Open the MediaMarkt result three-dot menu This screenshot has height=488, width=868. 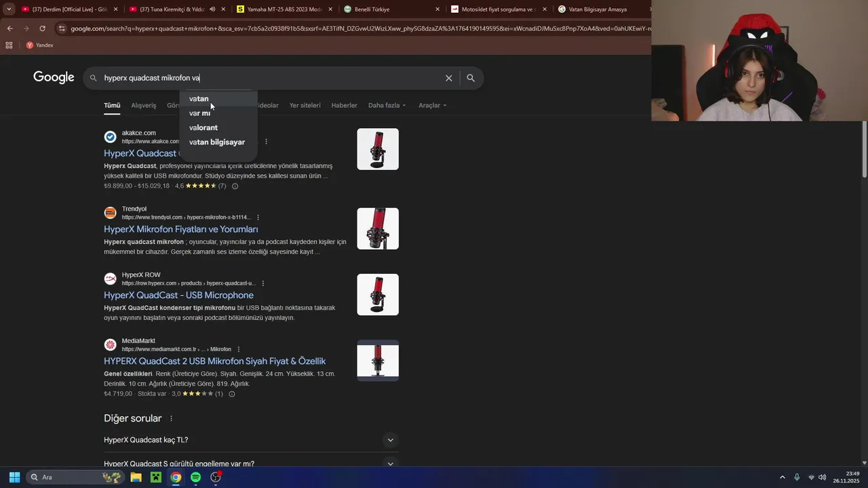click(239, 349)
